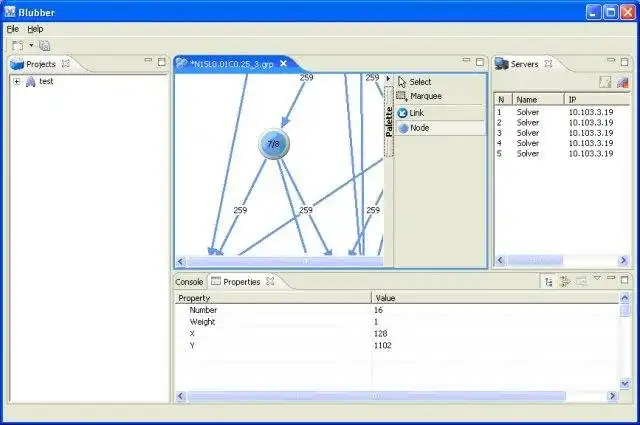Sort servers by the Name column

[538, 100]
